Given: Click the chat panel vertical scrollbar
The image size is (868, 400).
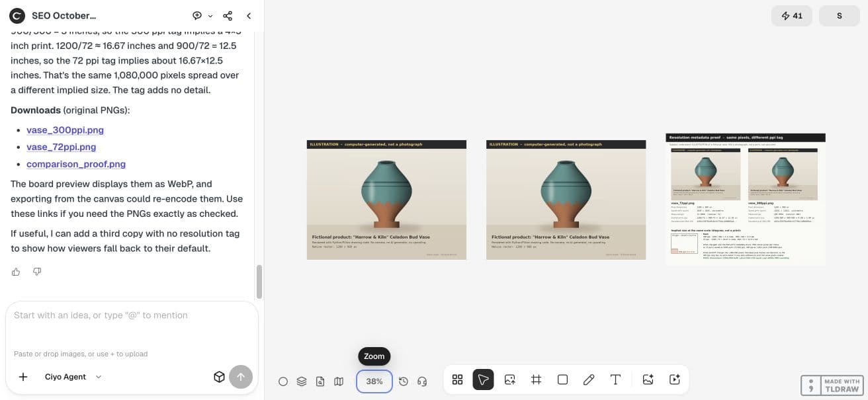Looking at the screenshot, I should pos(259,282).
